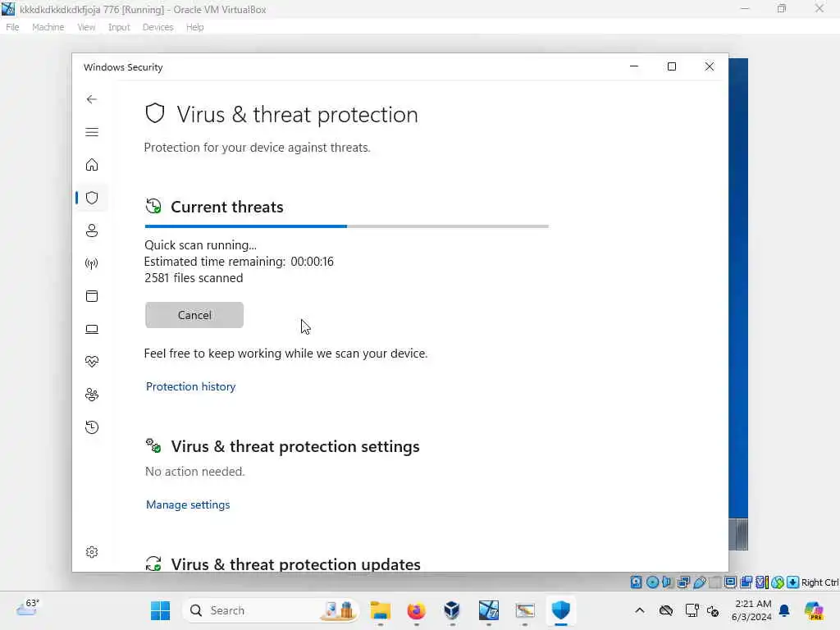The image size is (840, 630).
Task: Open the Windows Start button
Action: pyautogui.click(x=160, y=610)
